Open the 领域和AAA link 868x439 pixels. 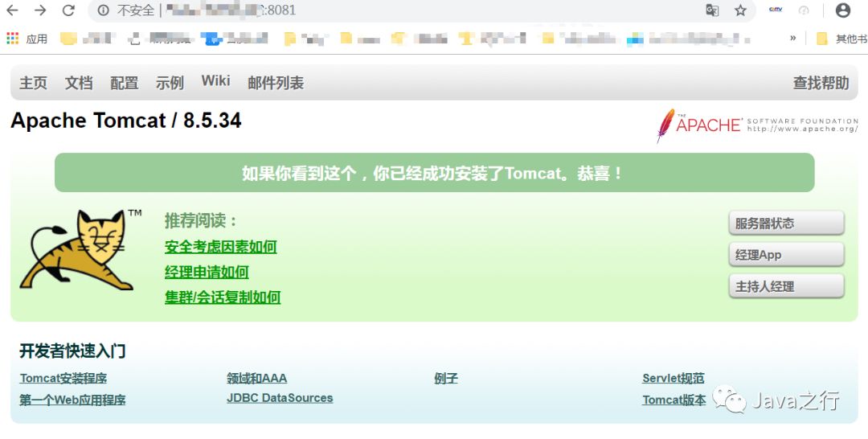pyautogui.click(x=257, y=379)
